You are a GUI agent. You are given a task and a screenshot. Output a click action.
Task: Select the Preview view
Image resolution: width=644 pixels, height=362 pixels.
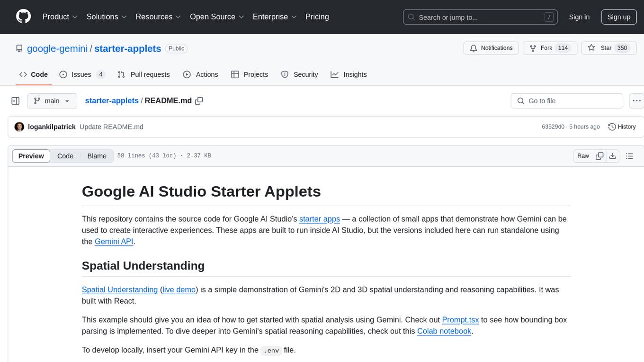coord(31,156)
